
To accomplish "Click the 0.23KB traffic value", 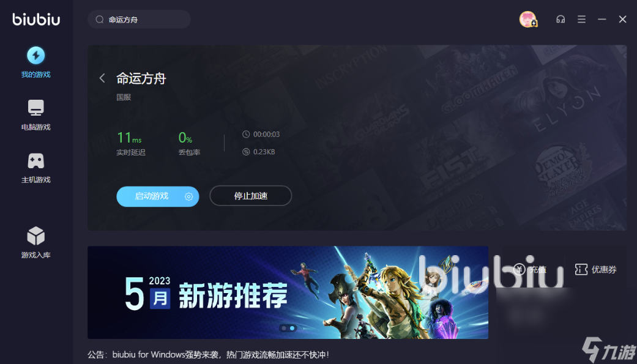I will click(264, 152).
